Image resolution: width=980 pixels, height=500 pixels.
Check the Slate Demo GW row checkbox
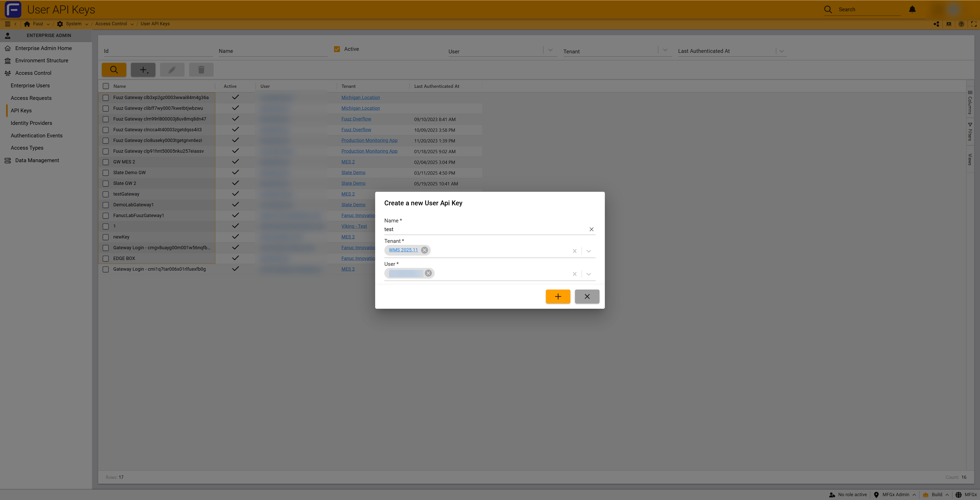tap(106, 173)
